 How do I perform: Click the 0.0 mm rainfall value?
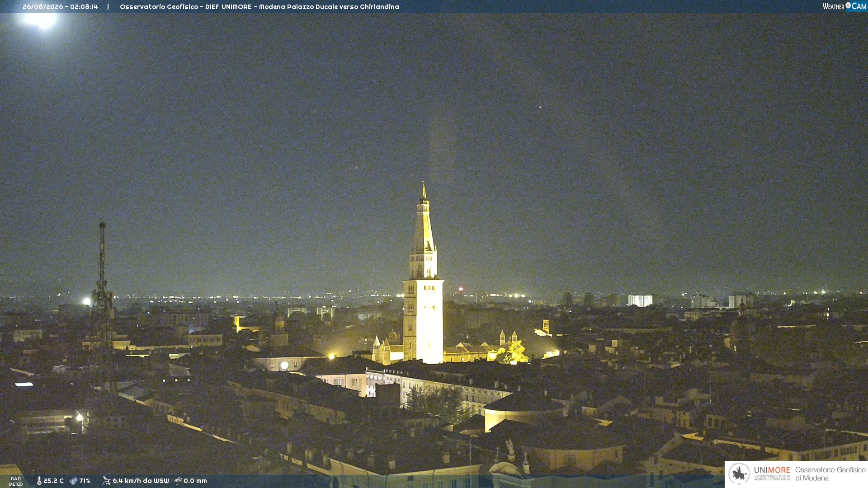[195, 481]
